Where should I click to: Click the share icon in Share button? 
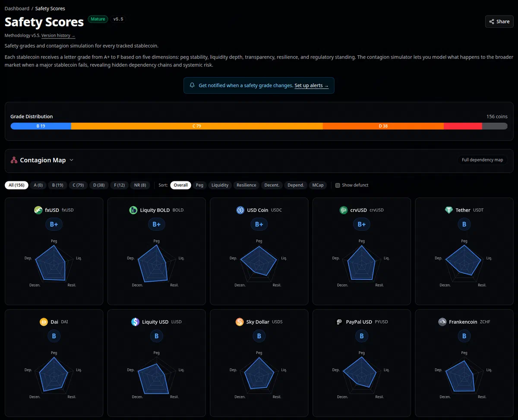pos(492,22)
